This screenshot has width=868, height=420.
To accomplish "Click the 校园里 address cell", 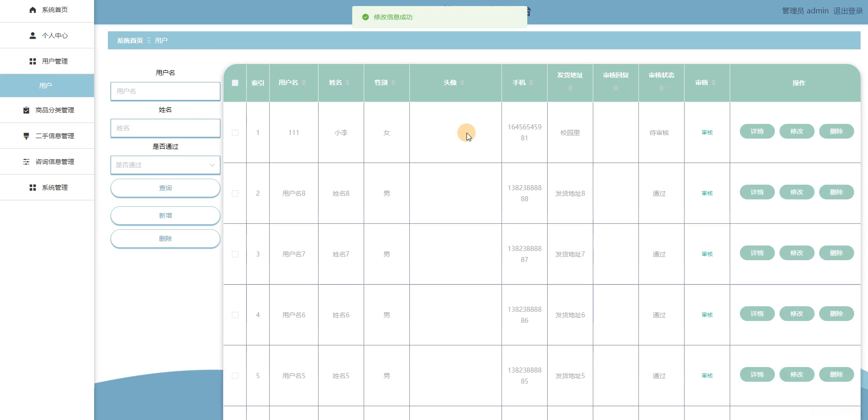I will [570, 133].
